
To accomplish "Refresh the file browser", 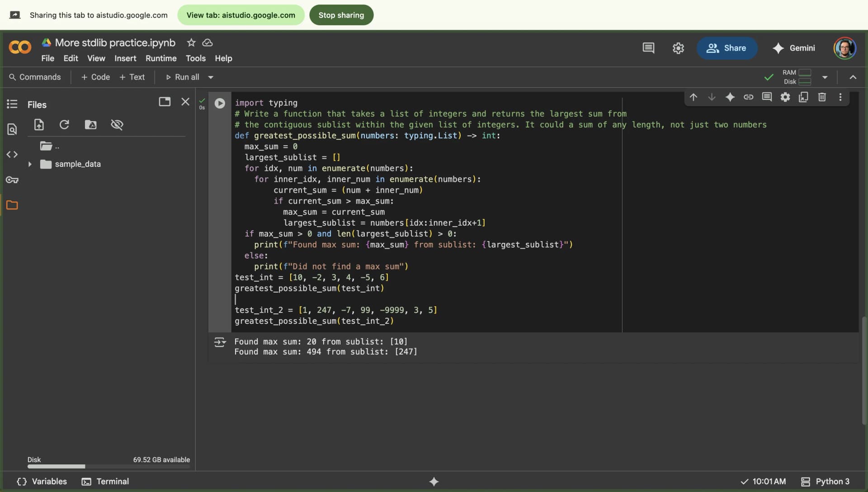I will point(64,124).
